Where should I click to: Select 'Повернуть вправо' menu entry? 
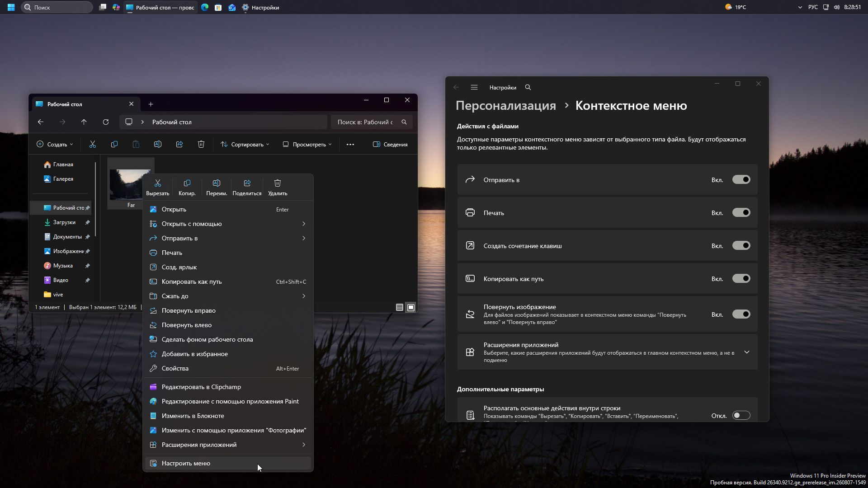228,310
